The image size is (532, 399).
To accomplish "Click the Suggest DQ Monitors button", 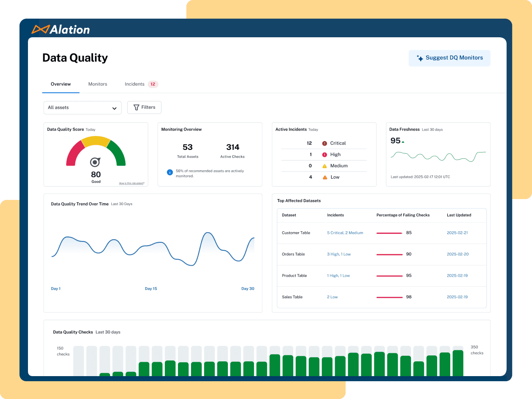I will (449, 58).
